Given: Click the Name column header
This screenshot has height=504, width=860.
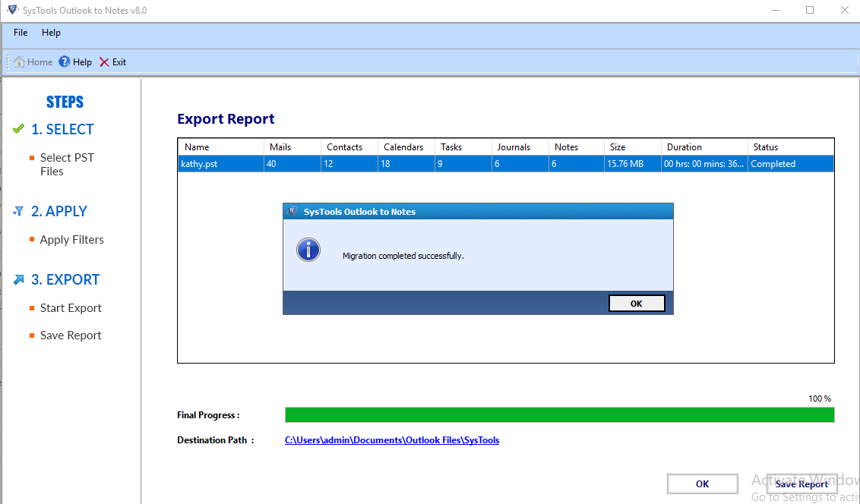Looking at the screenshot, I should [x=220, y=146].
